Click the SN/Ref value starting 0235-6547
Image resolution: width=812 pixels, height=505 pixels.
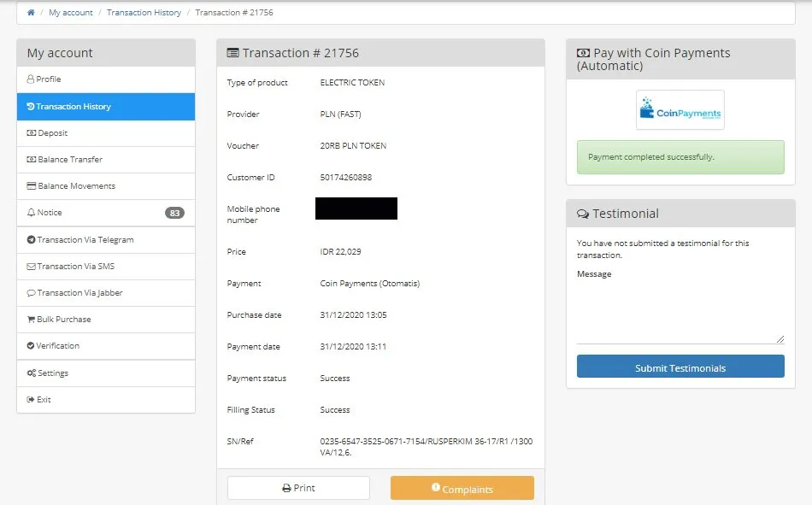(x=427, y=447)
